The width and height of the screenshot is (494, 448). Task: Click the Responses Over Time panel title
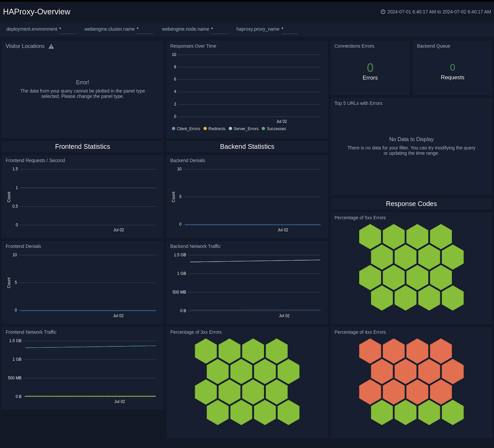point(193,46)
